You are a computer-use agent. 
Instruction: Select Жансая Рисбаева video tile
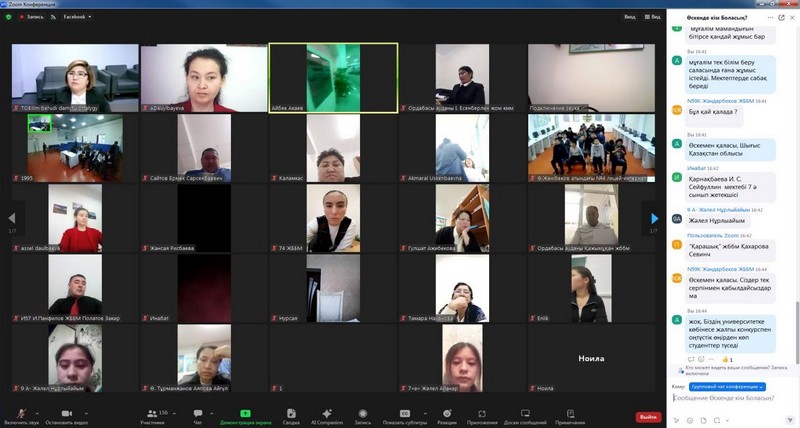[204, 218]
